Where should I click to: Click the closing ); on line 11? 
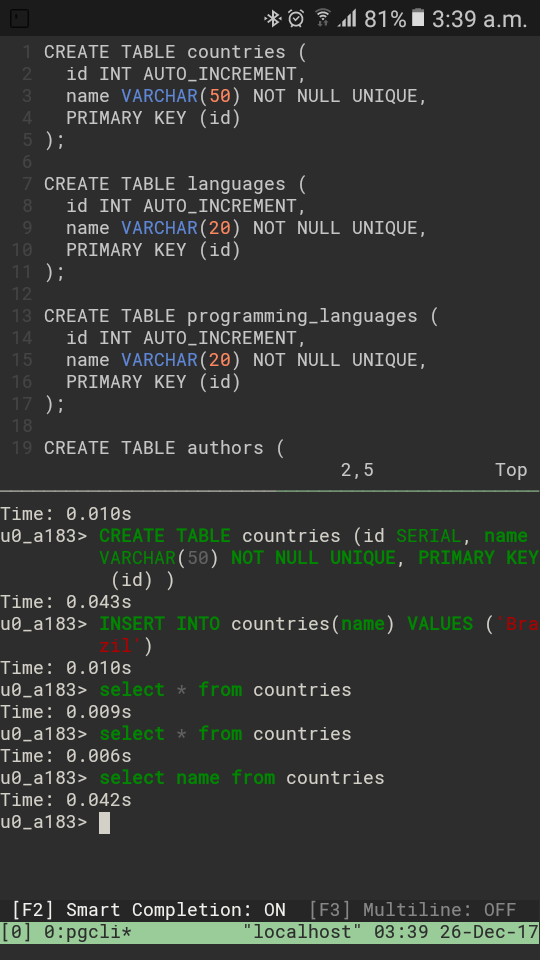pyautogui.click(x=54, y=272)
